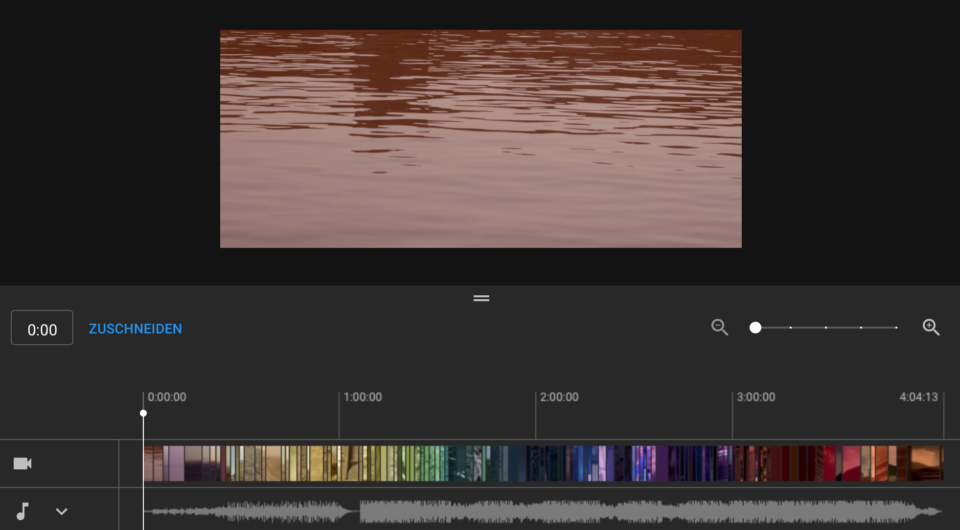Image resolution: width=960 pixels, height=530 pixels.
Task: Click the water video preview
Action: (x=480, y=138)
